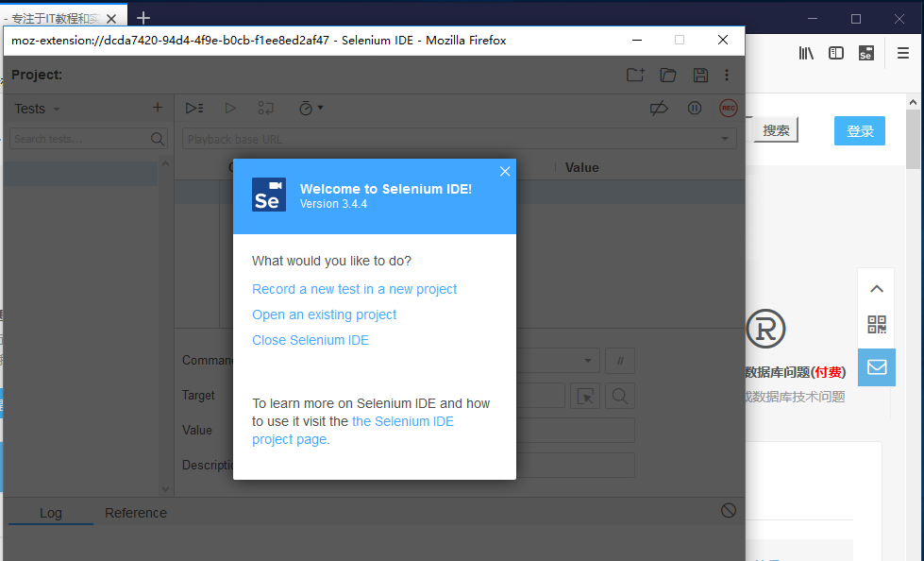
Task: Save project using the floppy disk icon
Action: tap(700, 75)
